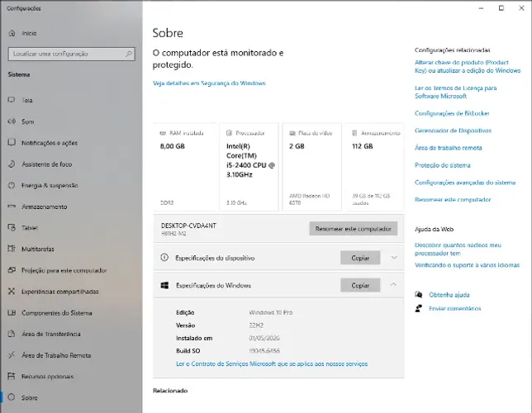Click the search magnifier icon

[129, 54]
